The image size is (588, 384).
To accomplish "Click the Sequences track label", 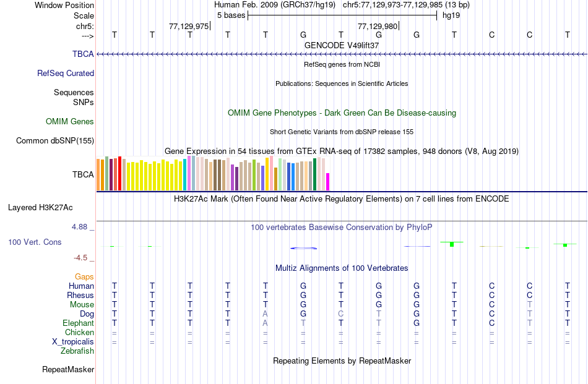I will pos(74,92).
